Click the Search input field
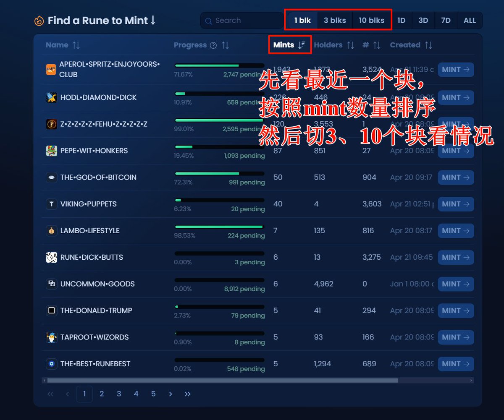The height and width of the screenshot is (420, 504). (x=241, y=21)
